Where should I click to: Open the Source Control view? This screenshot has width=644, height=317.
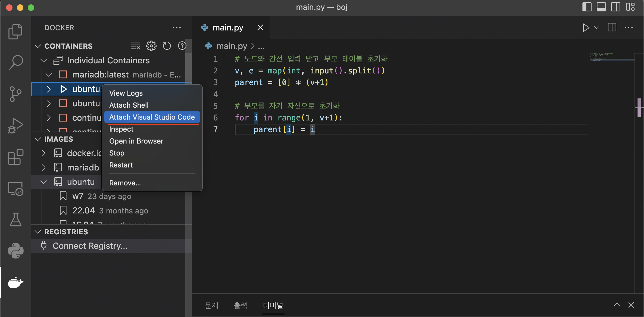(x=15, y=94)
